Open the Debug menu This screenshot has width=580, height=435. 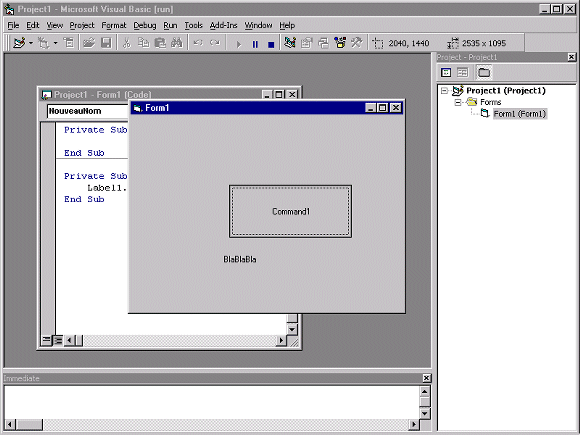point(145,25)
